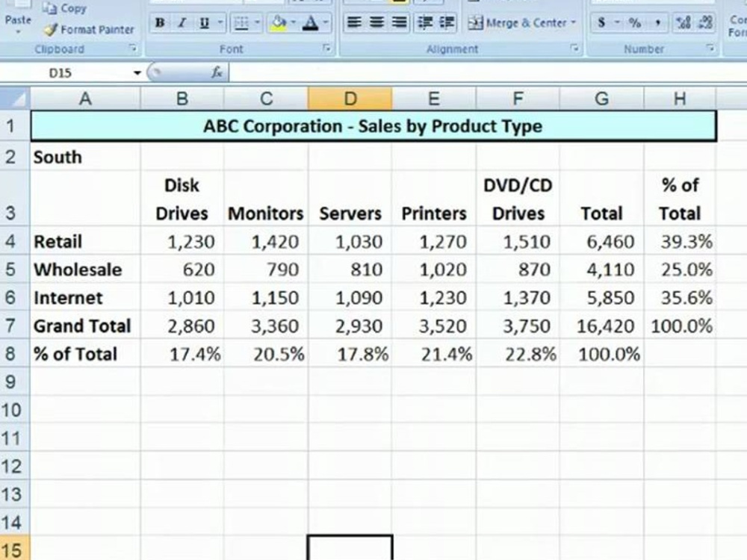This screenshot has height=560, width=747.
Task: Click cell showing 22.8%
Action: click(518, 354)
